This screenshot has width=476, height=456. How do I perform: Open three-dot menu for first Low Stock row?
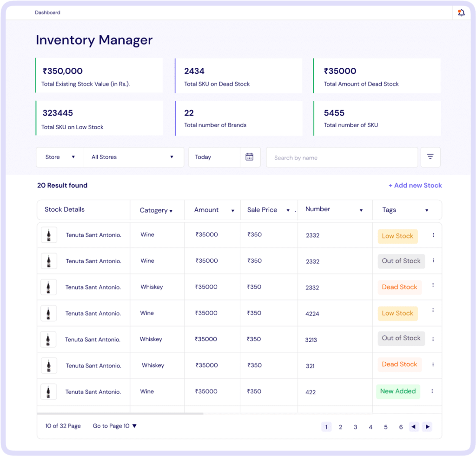click(433, 235)
